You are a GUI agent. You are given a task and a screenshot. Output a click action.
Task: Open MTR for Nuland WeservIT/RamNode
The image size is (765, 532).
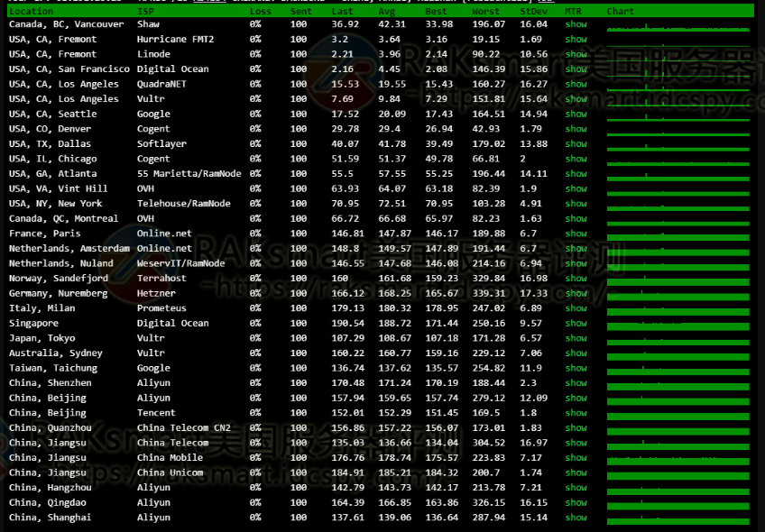[576, 263]
